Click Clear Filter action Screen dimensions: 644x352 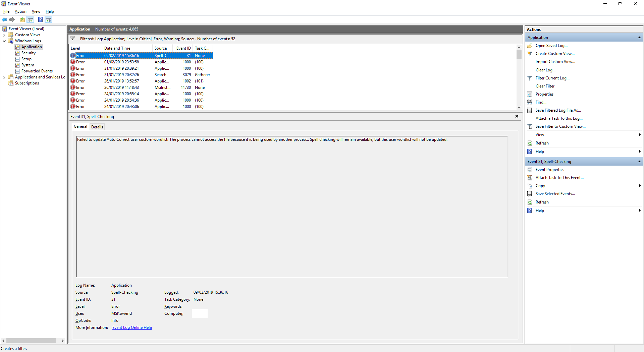545,86
